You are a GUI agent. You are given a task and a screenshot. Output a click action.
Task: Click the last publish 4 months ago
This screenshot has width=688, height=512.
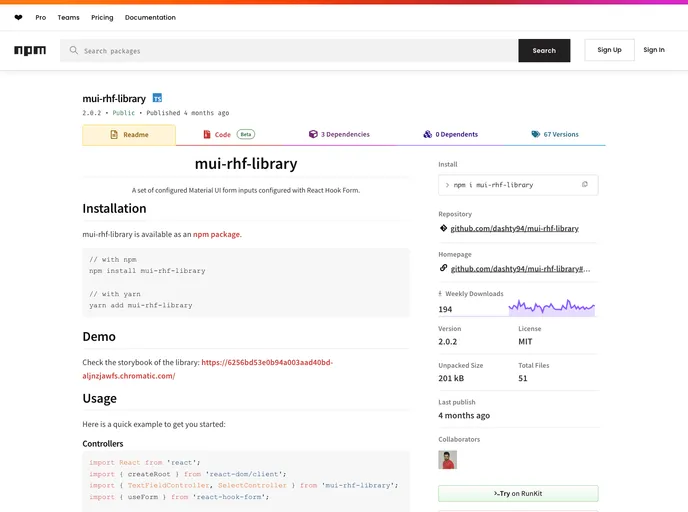pyautogui.click(x=464, y=415)
